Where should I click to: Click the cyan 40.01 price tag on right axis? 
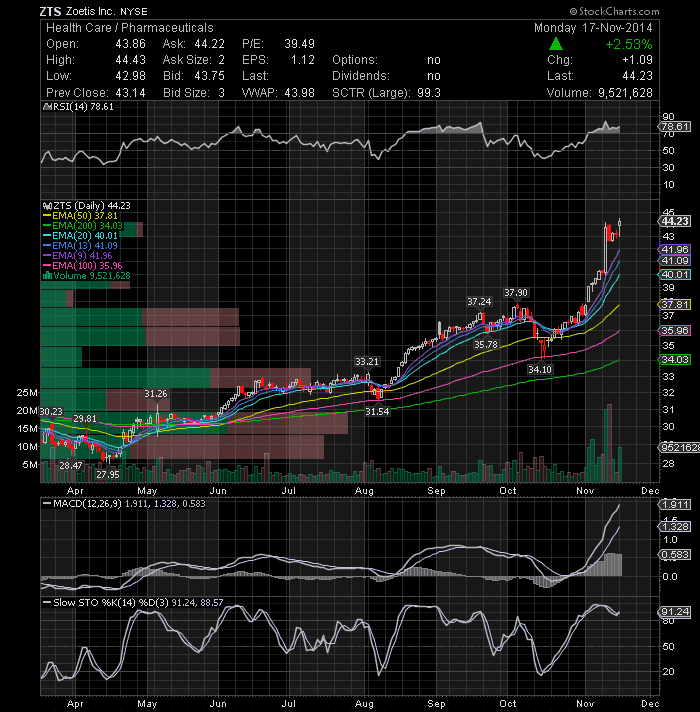(x=675, y=275)
